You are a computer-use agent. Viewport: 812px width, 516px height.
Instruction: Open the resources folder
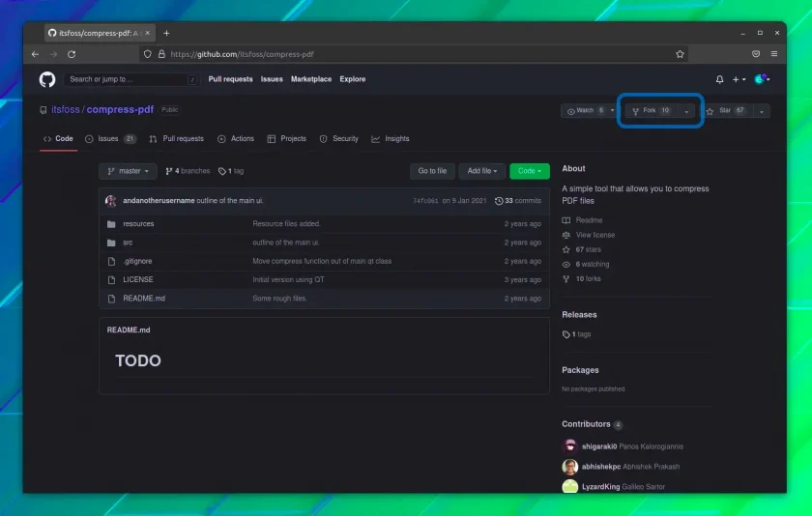pos(138,223)
